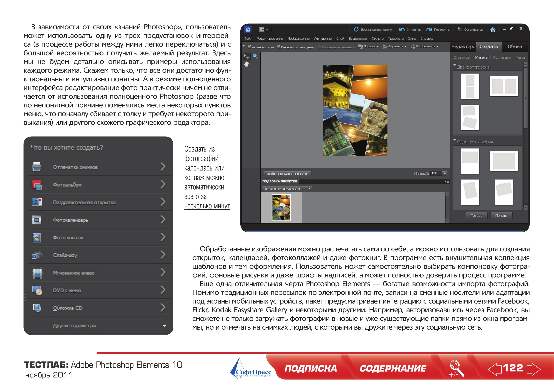Open the Улучшение menu

[x=323, y=38]
